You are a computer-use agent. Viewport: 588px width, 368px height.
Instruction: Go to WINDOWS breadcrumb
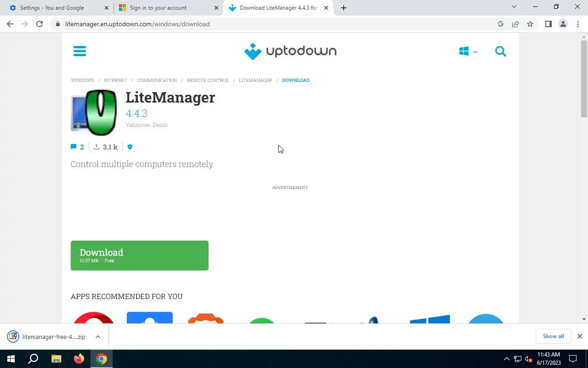point(82,80)
